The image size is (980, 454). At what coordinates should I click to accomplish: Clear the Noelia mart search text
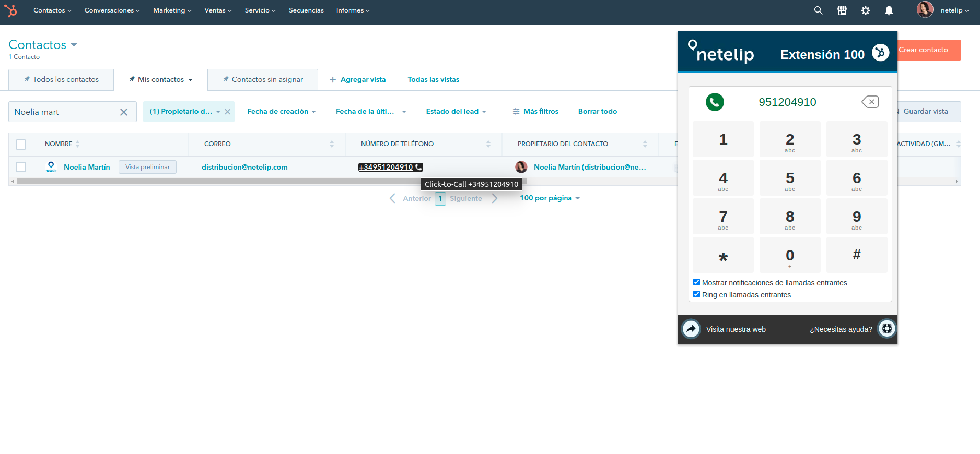point(124,112)
